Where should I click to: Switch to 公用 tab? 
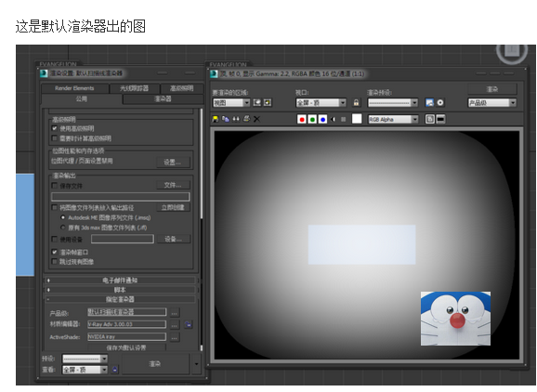pos(82,99)
